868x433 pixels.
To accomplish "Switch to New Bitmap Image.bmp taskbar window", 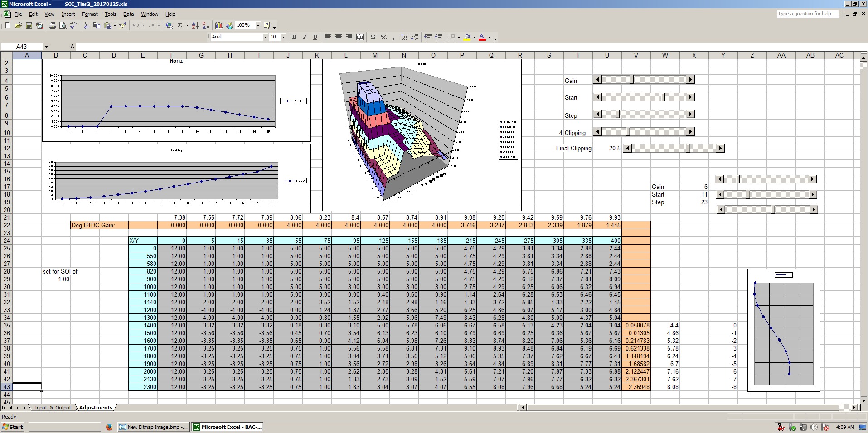I will click(153, 427).
